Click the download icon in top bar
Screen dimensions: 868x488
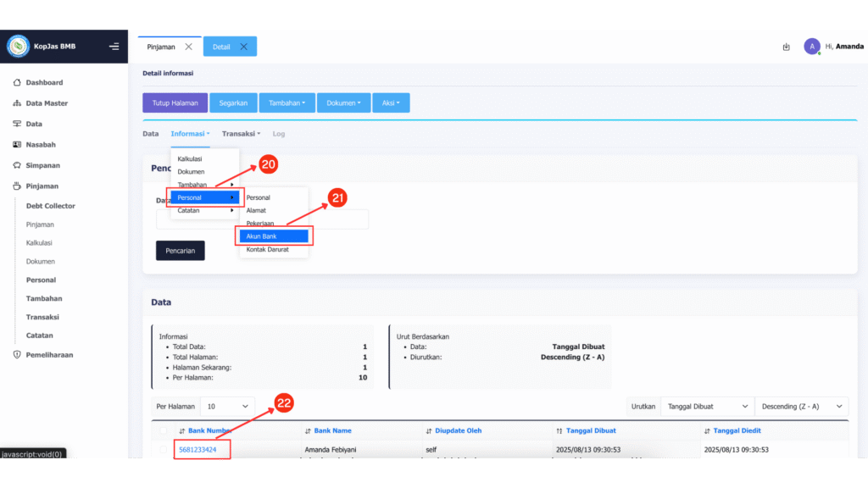pyautogui.click(x=786, y=47)
